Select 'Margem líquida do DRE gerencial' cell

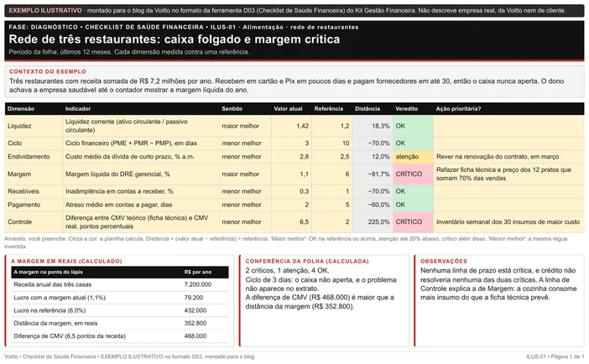(x=141, y=174)
